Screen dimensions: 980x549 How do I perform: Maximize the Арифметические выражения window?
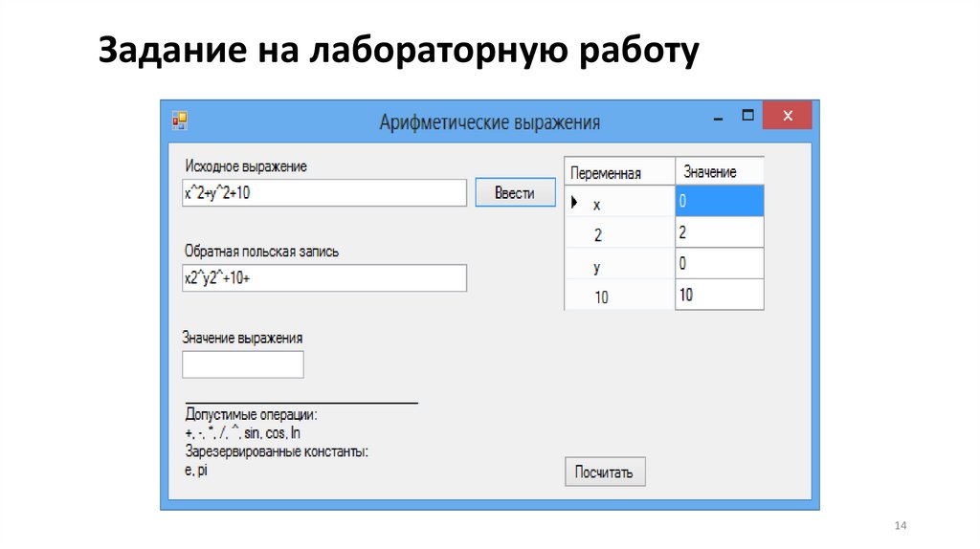(747, 116)
